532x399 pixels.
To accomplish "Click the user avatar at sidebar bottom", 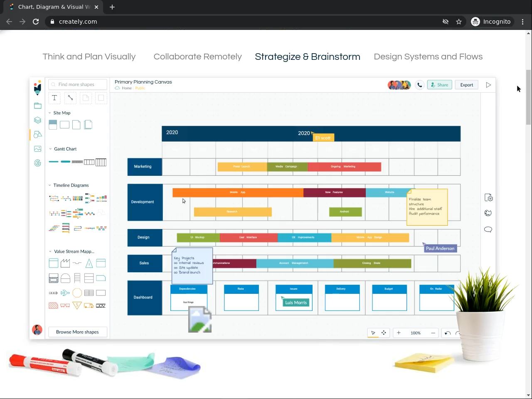I will tap(37, 330).
